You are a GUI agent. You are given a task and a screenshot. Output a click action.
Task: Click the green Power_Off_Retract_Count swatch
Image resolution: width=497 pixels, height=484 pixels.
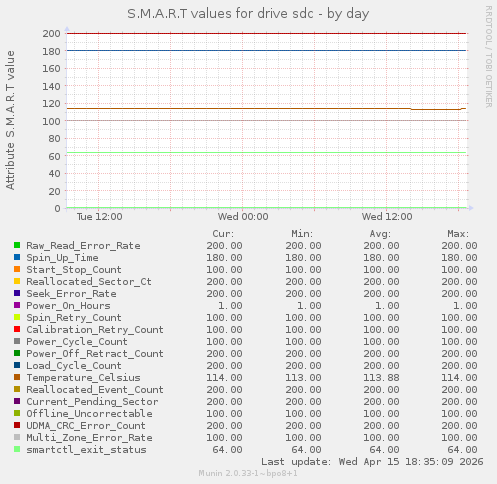point(17,353)
